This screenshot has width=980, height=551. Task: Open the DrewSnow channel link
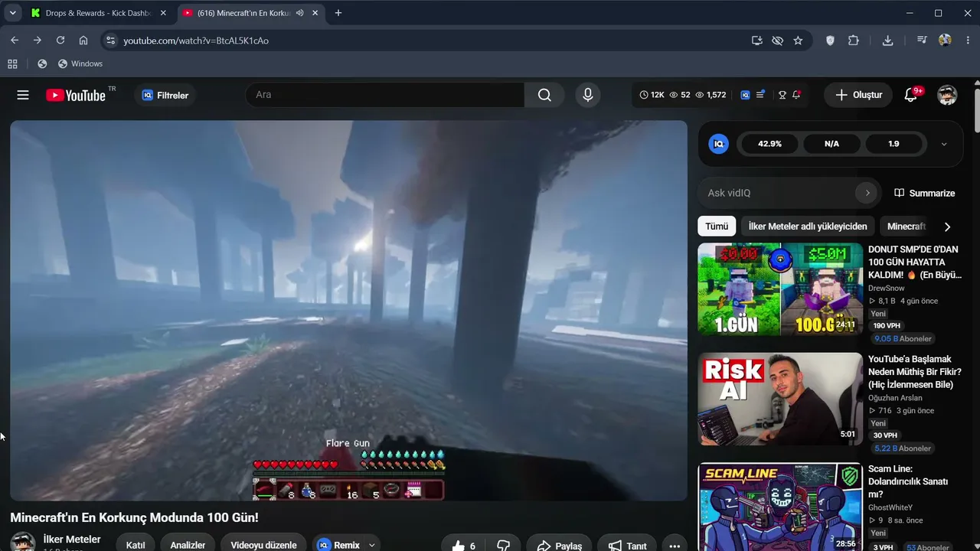[x=886, y=289]
